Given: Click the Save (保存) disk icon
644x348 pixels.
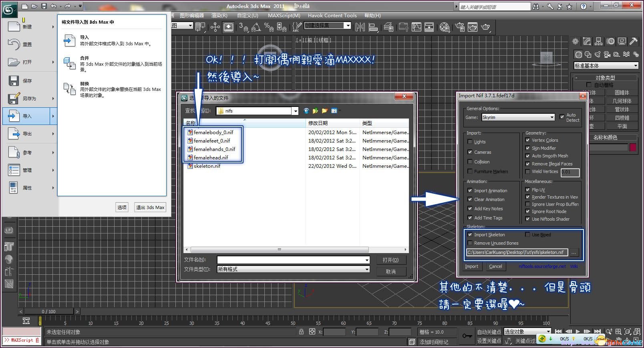Looking at the screenshot, I should pyautogui.click(x=14, y=80).
